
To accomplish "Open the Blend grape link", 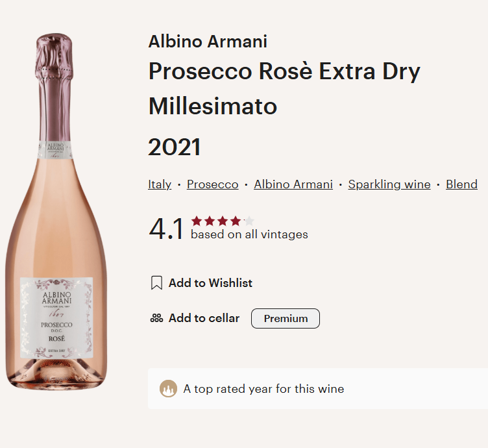I will coord(461,184).
